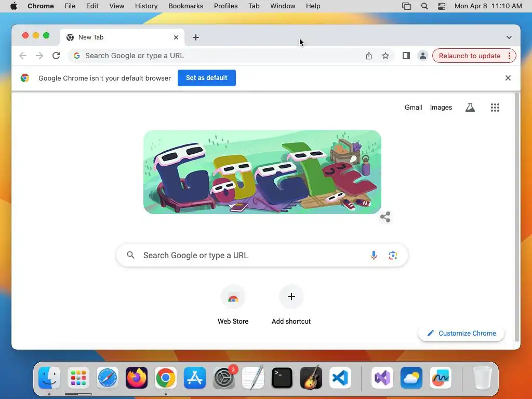Viewport: 532px width, 399px height.
Task: Open Chrome three-dot menu
Action: tap(509, 56)
